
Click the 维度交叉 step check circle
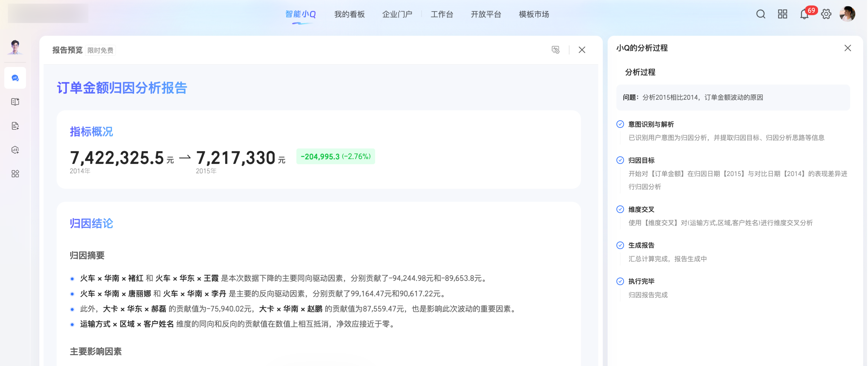pyautogui.click(x=620, y=210)
